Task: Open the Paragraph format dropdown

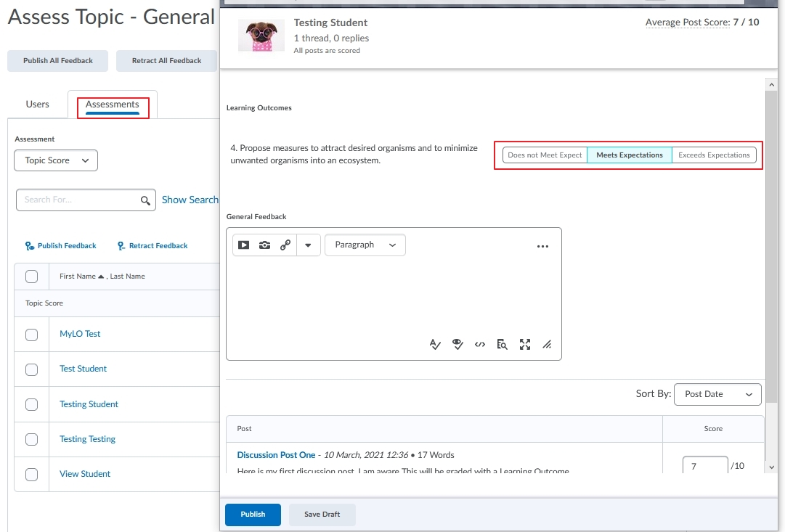Action: (x=365, y=245)
